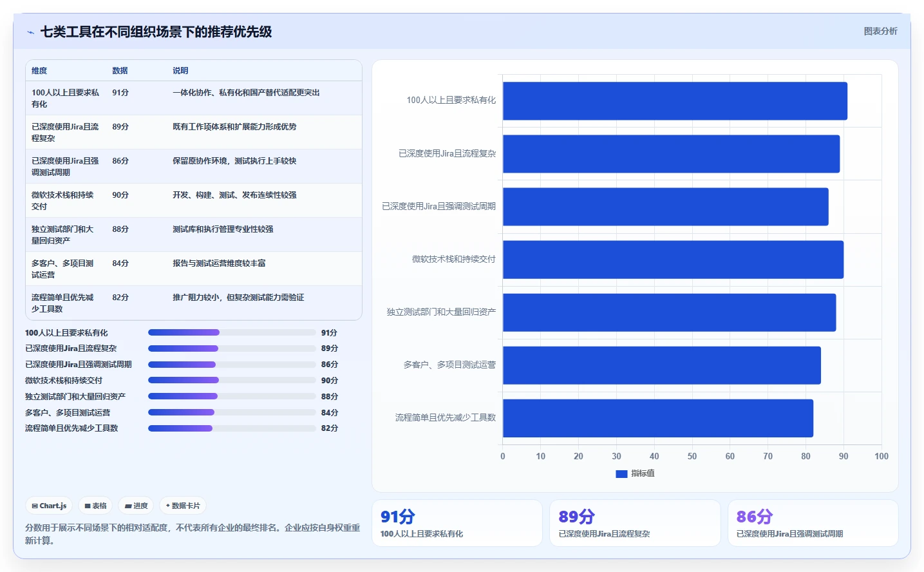Click table description 一体化协作、私有化和国产替代适配更突出
The height and width of the screenshot is (572, 924).
(x=246, y=93)
